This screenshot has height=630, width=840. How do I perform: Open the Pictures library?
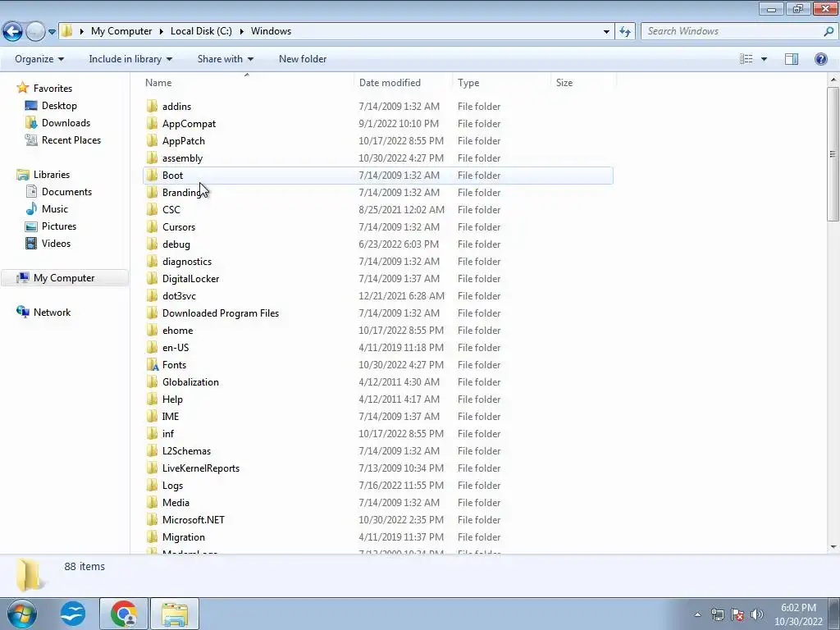[59, 226]
